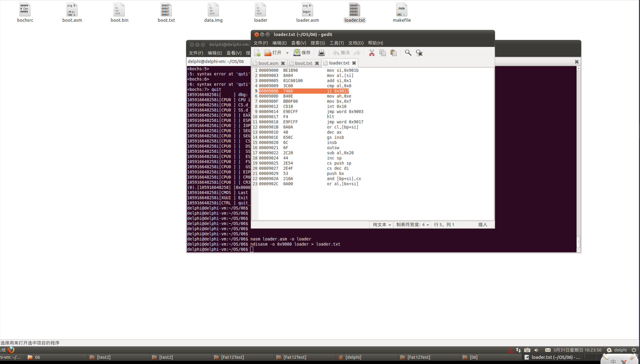Click the Print icon in toolbar
The image size is (640, 364).
click(x=321, y=53)
